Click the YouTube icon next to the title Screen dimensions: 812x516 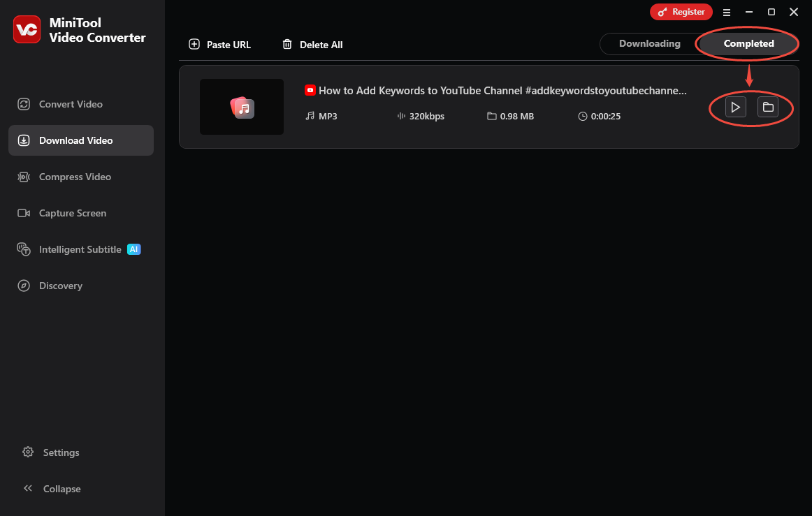point(310,90)
